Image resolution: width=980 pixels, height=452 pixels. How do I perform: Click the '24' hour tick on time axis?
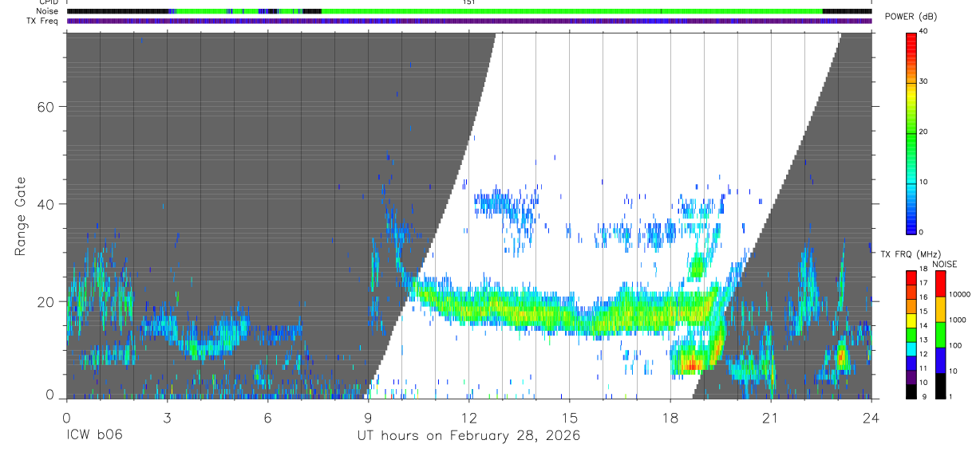pos(871,417)
